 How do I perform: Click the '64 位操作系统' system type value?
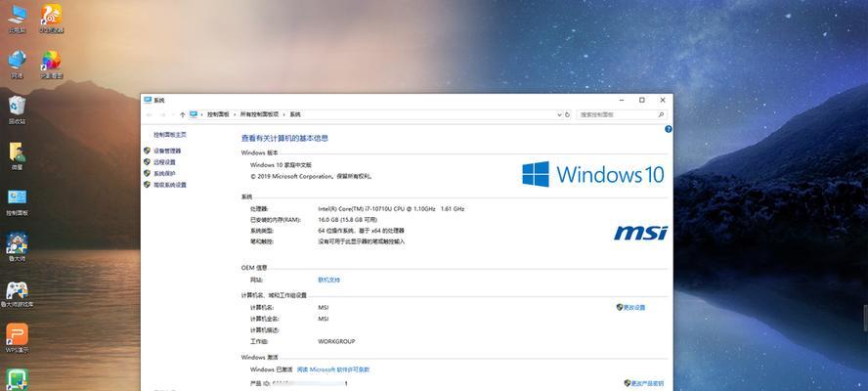361,231
